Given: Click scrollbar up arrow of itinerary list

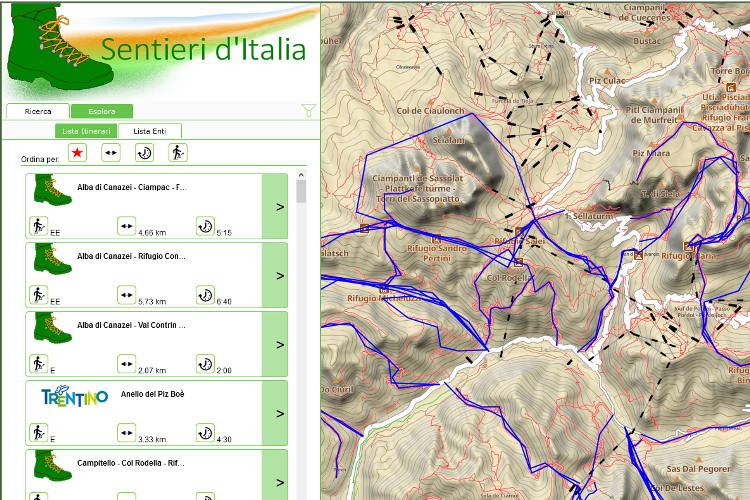Looking at the screenshot, I should tap(301, 175).
